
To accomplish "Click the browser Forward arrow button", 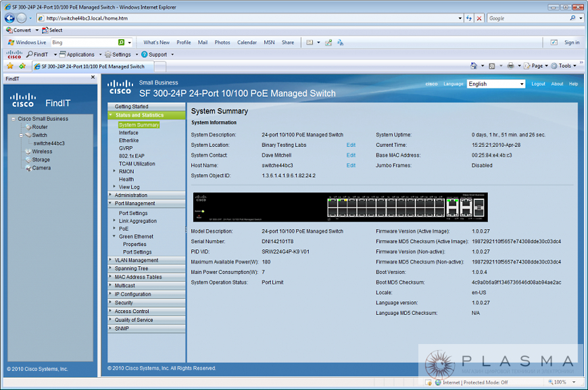I will pos(22,18).
